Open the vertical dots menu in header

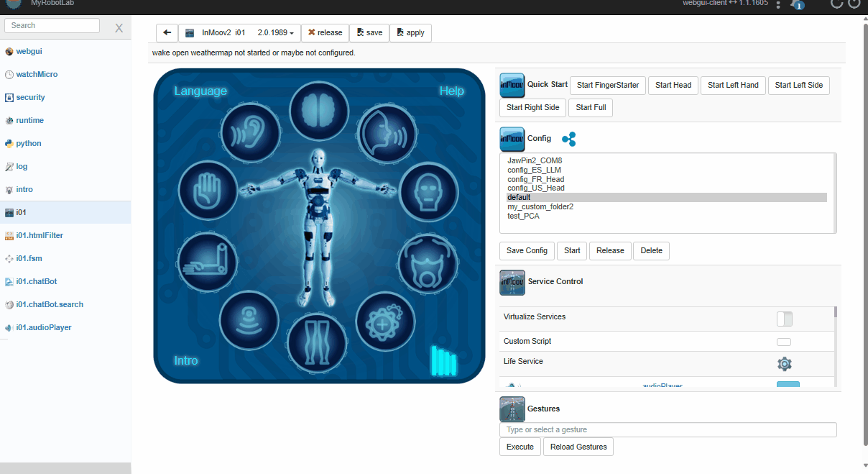point(778,5)
